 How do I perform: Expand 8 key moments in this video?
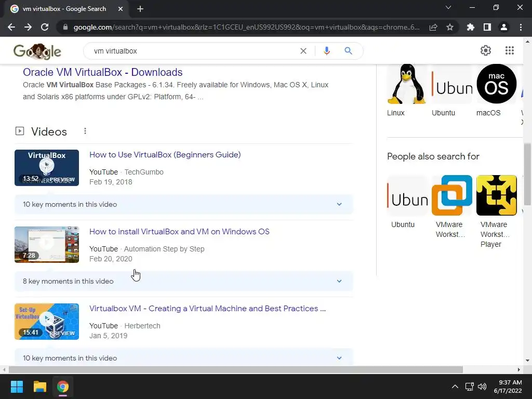[x=183, y=281]
